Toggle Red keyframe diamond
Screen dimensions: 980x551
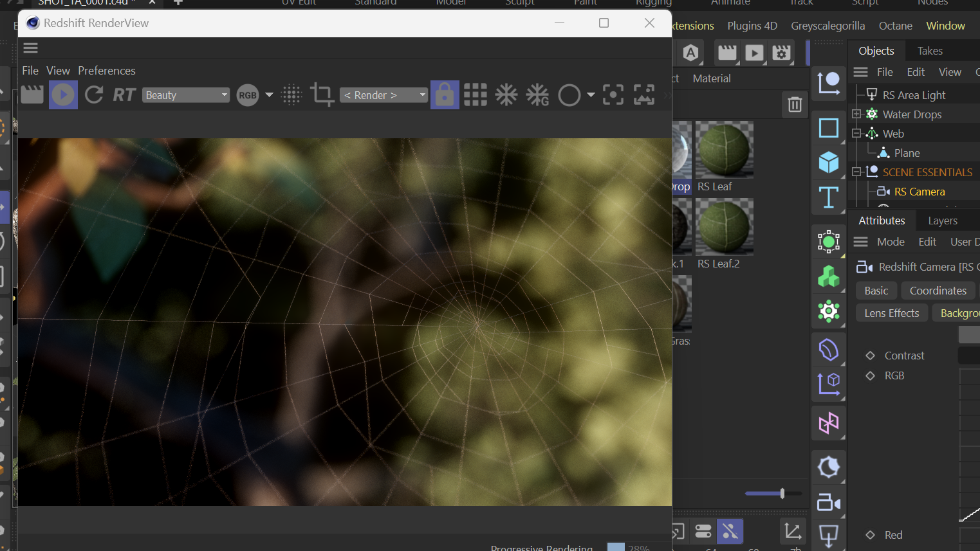tap(871, 535)
